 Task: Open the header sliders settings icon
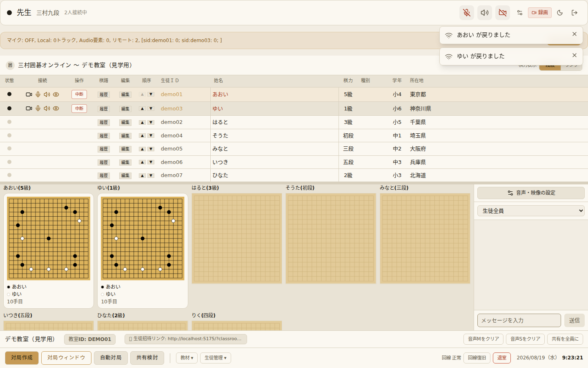520,13
